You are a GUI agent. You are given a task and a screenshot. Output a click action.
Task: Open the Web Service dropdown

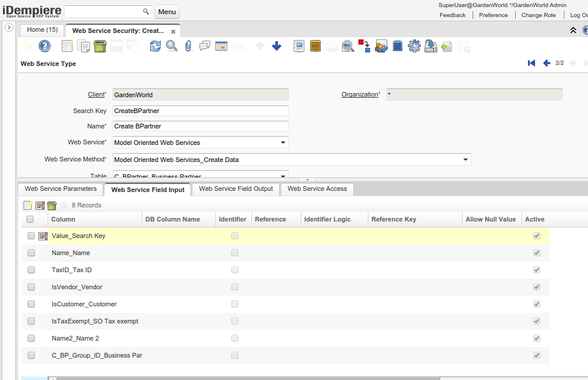click(283, 143)
